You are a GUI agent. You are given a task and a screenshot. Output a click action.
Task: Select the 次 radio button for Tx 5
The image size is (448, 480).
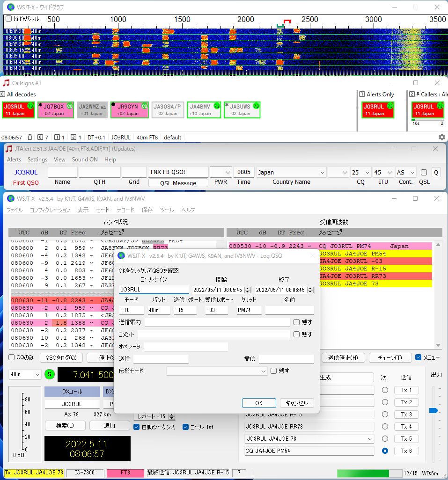[x=385, y=439]
